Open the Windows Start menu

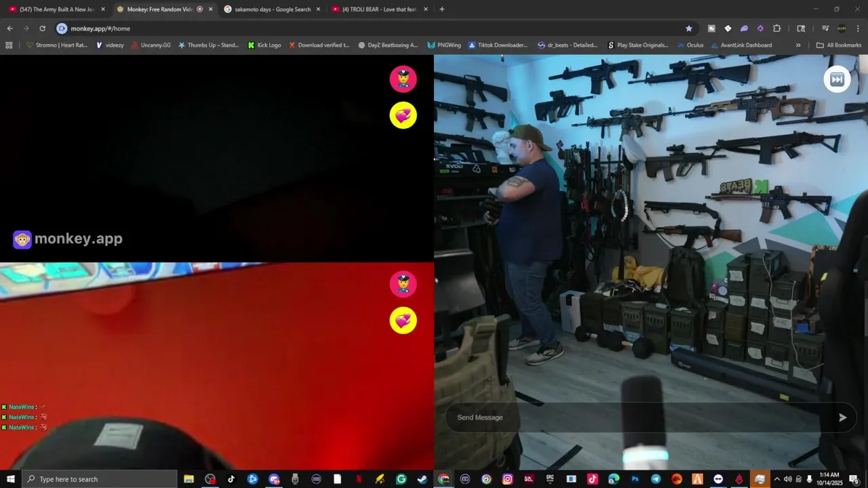click(x=11, y=479)
